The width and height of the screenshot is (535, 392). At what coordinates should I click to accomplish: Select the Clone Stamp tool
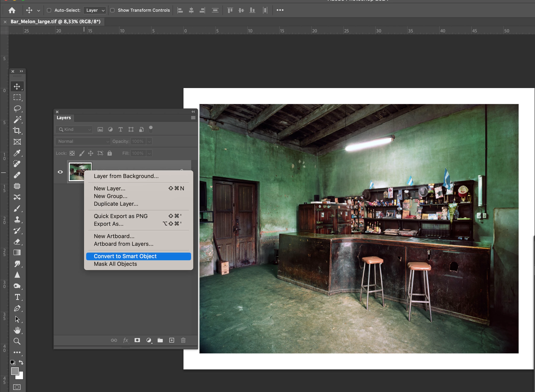pos(17,220)
